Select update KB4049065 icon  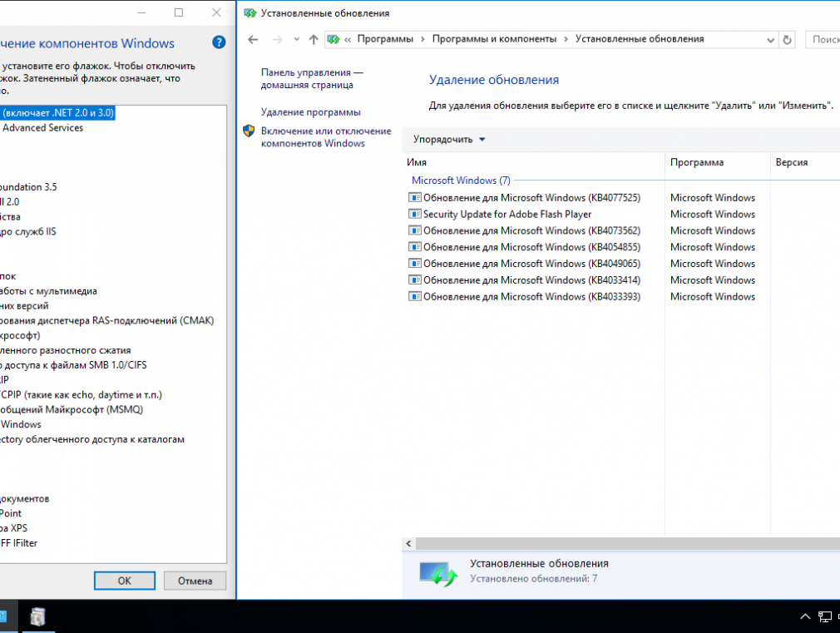tap(415, 264)
